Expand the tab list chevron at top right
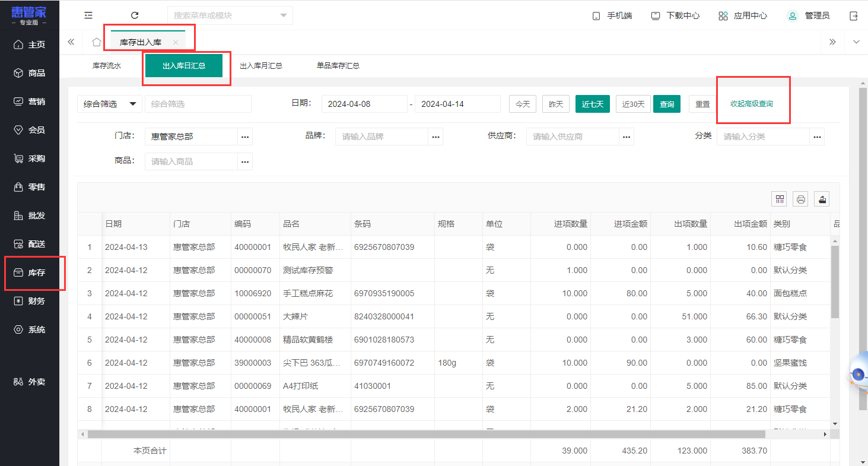This screenshot has height=466, width=868. click(x=856, y=42)
